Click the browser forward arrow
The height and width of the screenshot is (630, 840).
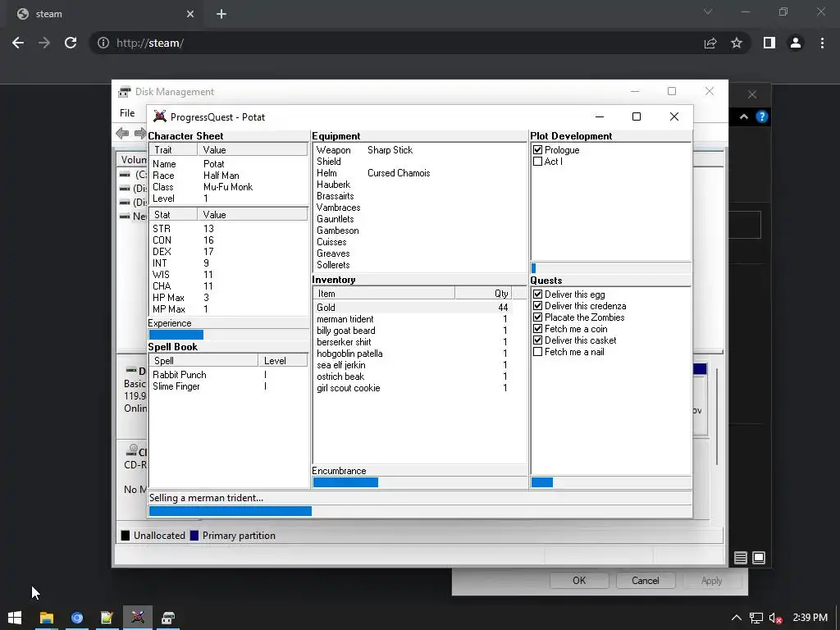pos(44,43)
